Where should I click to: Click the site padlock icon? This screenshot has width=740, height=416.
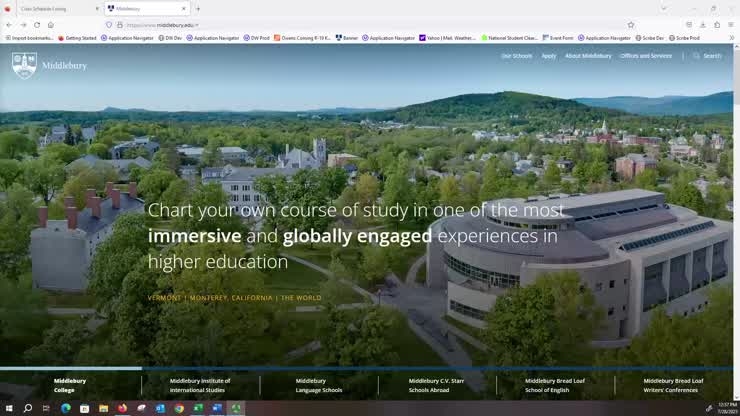(119, 25)
